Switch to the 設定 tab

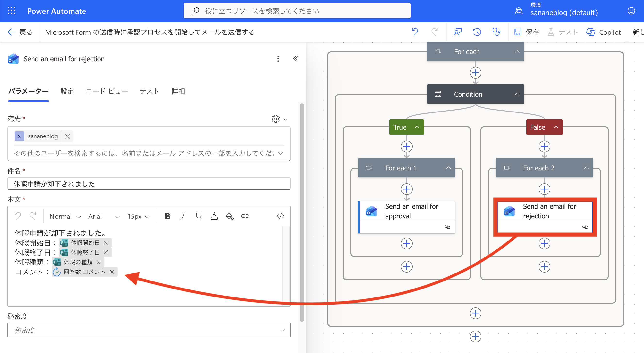coord(67,91)
